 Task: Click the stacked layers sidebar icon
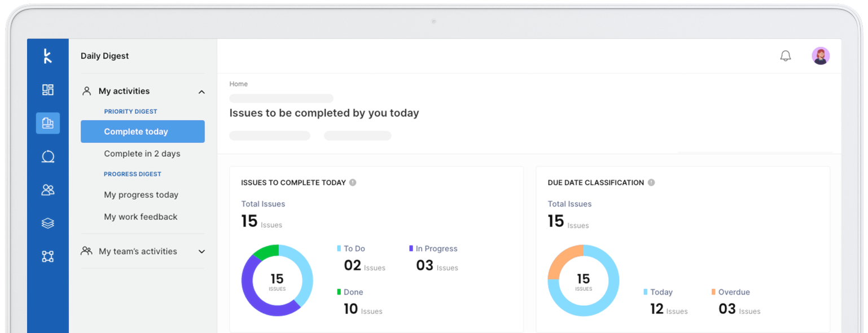pyautogui.click(x=48, y=224)
